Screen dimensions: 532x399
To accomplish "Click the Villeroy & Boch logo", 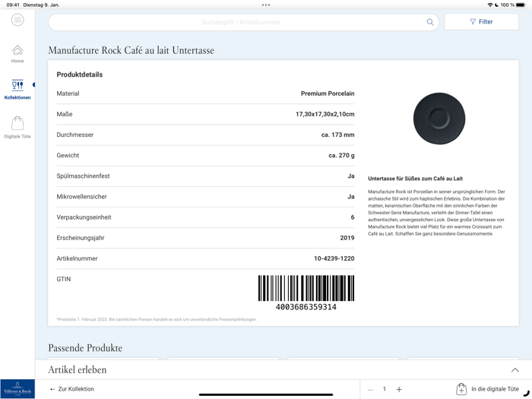I will pos(17,389).
